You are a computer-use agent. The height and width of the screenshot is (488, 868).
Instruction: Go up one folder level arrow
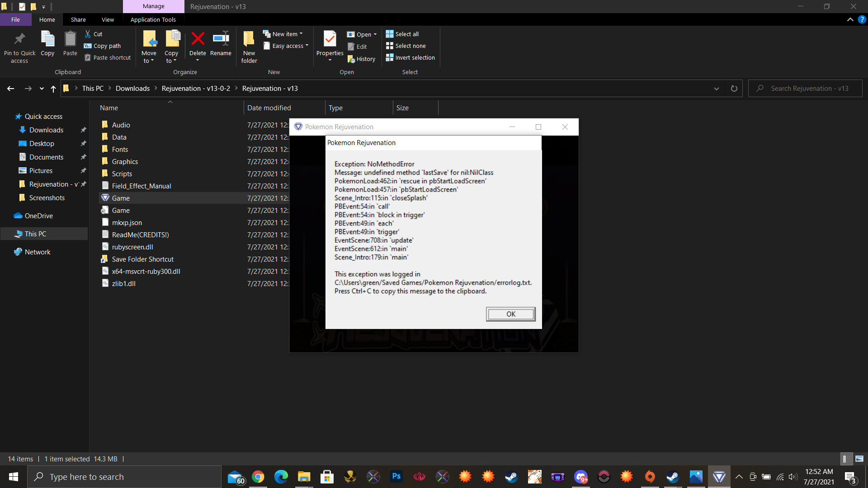coord(53,89)
